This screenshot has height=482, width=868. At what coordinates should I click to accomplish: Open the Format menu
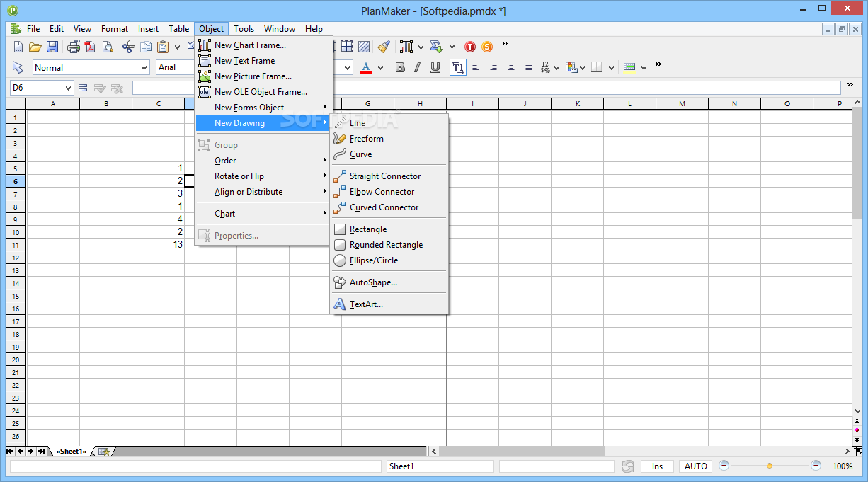(x=115, y=29)
